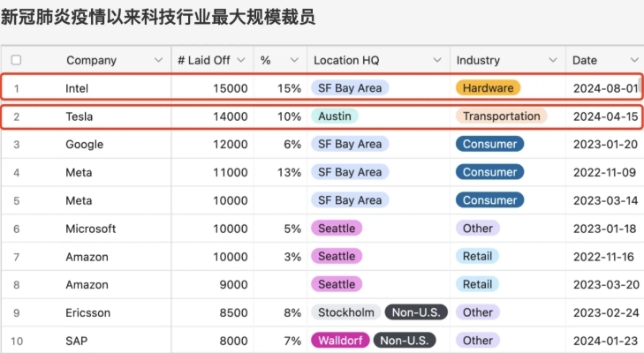The image size is (644, 353).
Task: Click the 15% percentage cell
Action: tap(289, 88)
